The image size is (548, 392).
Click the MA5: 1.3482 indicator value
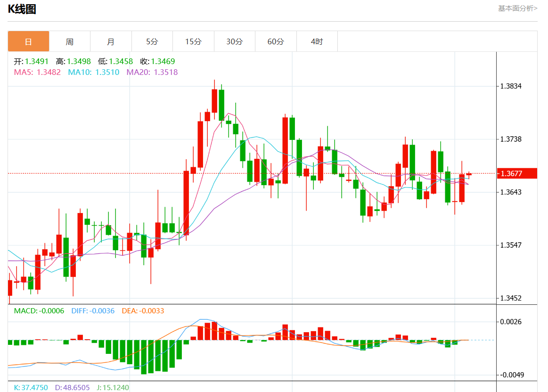tap(37, 72)
